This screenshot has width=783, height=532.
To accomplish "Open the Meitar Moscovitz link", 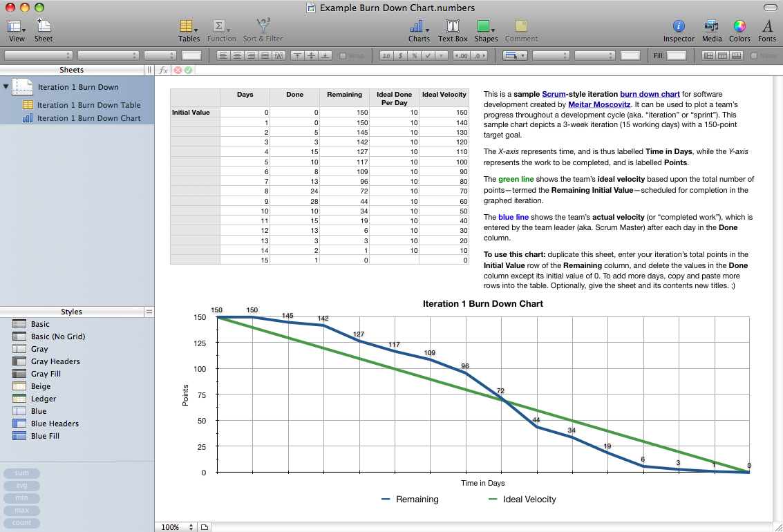I will 599,104.
